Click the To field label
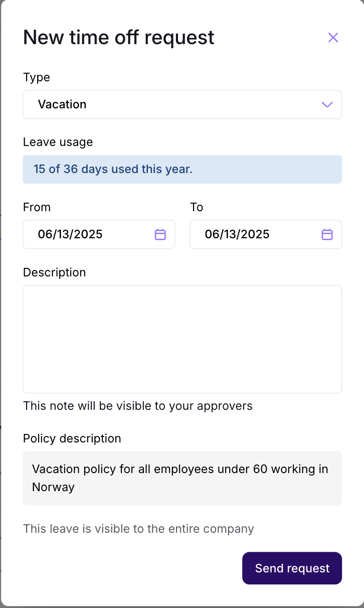The width and height of the screenshot is (364, 608). (197, 207)
